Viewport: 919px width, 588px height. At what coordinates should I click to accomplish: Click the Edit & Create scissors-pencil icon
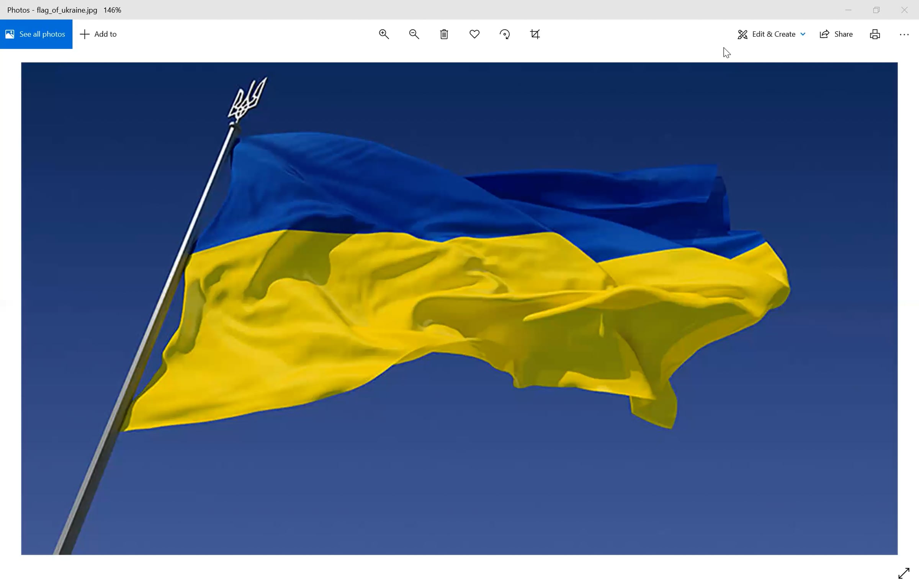(742, 34)
